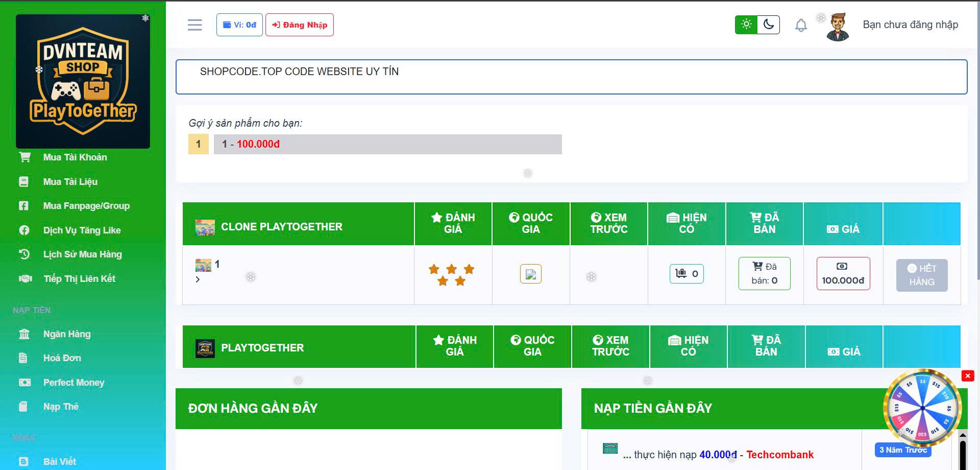Click the invoice icon beside Hoá Đơn

(x=23, y=358)
